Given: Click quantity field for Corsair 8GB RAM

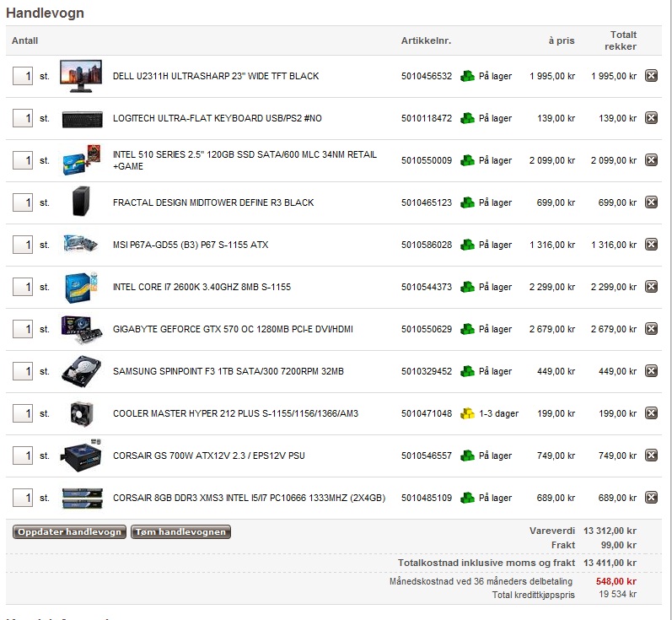Looking at the screenshot, I should point(23,498).
